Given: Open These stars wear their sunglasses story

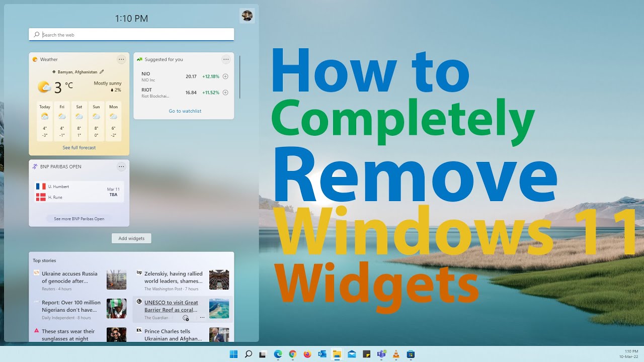Looking at the screenshot, I should click(68, 335).
